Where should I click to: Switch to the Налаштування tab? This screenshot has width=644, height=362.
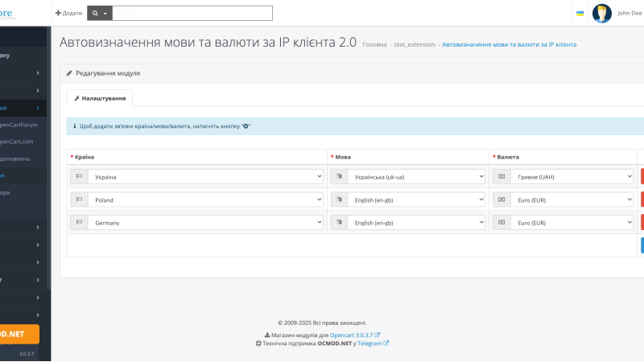pos(100,98)
